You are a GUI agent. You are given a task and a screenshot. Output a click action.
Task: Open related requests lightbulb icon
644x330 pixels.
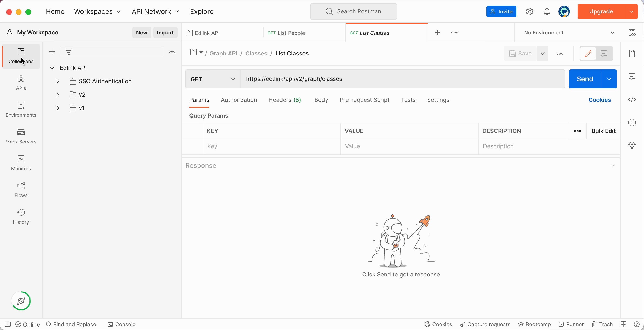[632, 145]
